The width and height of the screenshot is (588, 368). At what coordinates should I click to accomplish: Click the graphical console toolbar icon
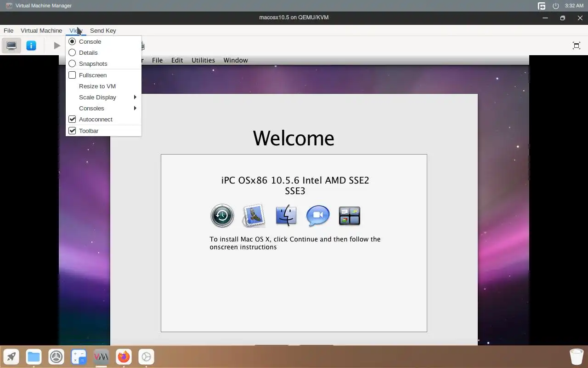click(11, 46)
